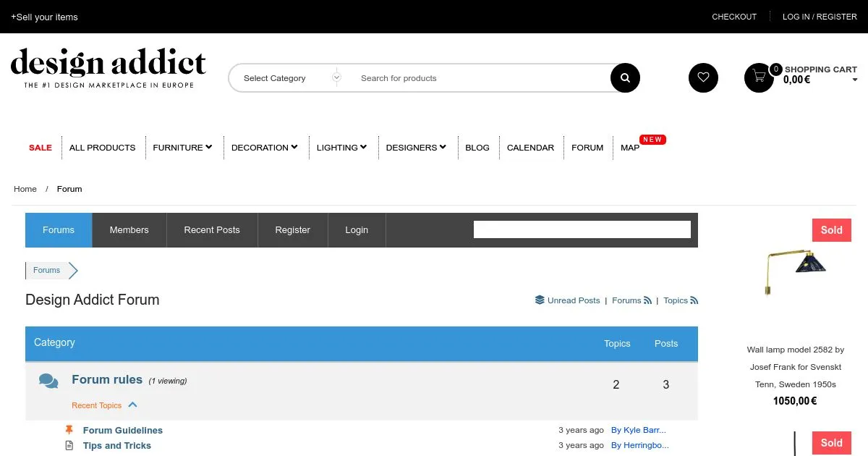Click the Forum breadcrumb text

69,189
